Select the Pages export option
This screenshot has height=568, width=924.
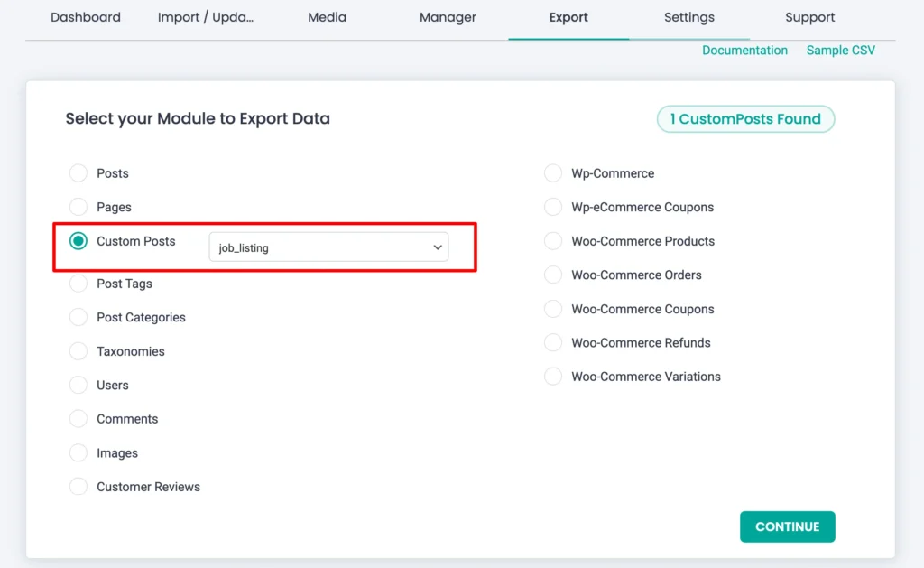point(79,207)
